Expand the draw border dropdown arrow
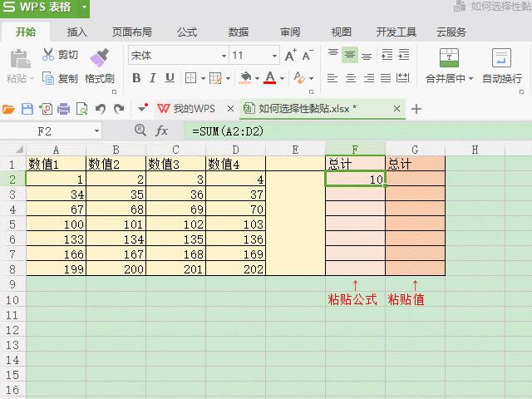This screenshot has width=532, height=399. pos(228,79)
